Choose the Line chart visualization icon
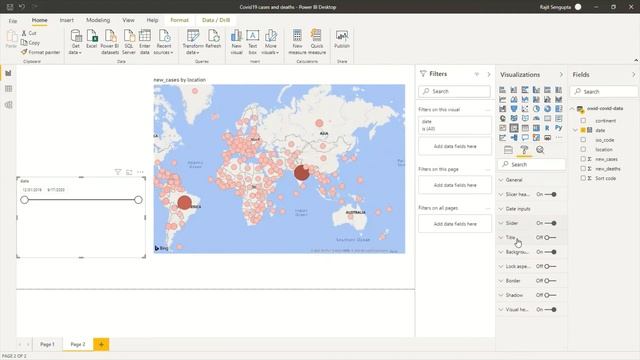The width and height of the screenshot is (640, 360). (502, 99)
